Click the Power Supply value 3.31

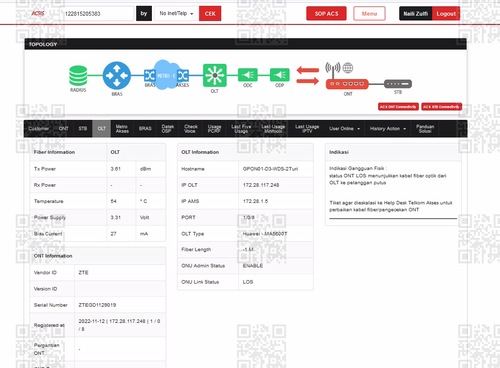click(116, 217)
